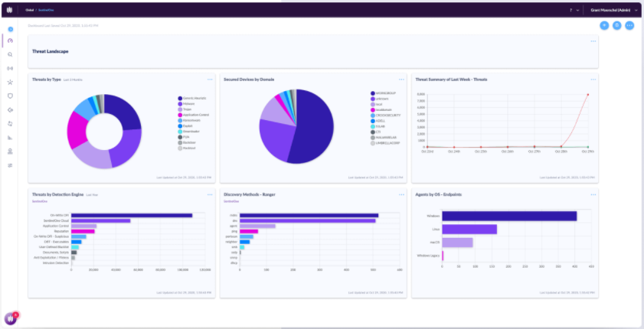
Task: Open Threat Summary of Last Week options menu
Action: [x=592, y=79]
